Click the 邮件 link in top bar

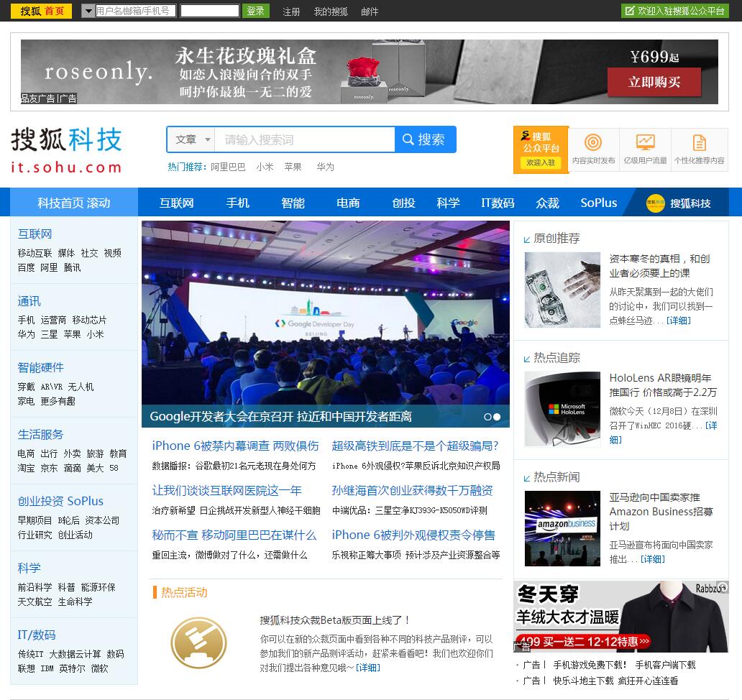click(x=370, y=11)
